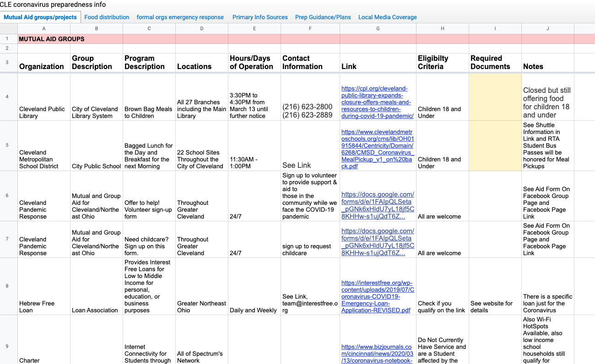The image size is (595, 364).
Task: Select the Prep Guidance/Plans tab
Action: (x=323, y=17)
